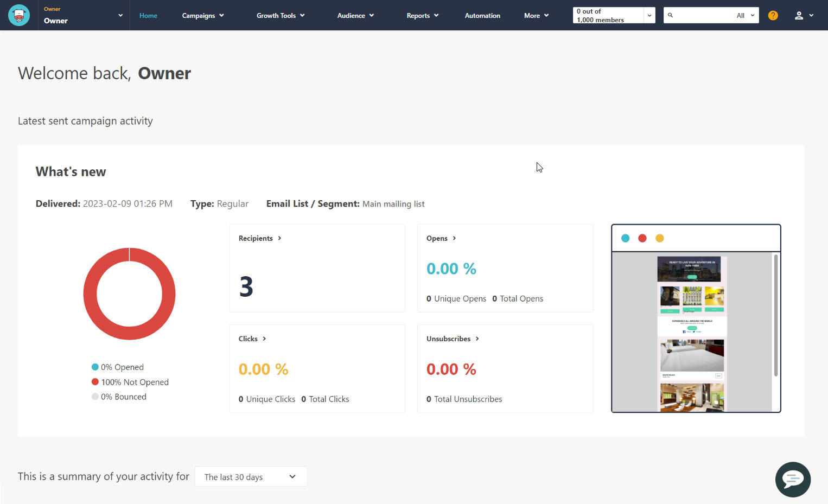The width and height of the screenshot is (828, 504).
Task: Go to the Automation section
Action: coord(482,15)
